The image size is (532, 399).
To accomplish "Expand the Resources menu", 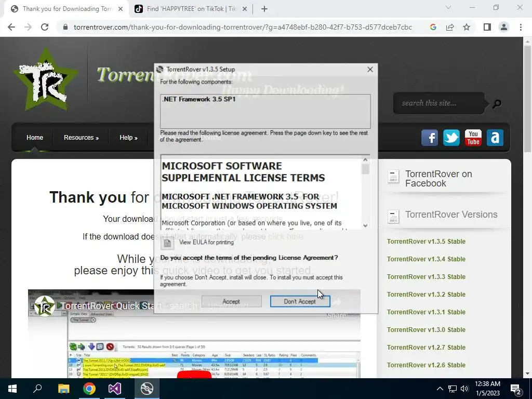I will [x=81, y=137].
